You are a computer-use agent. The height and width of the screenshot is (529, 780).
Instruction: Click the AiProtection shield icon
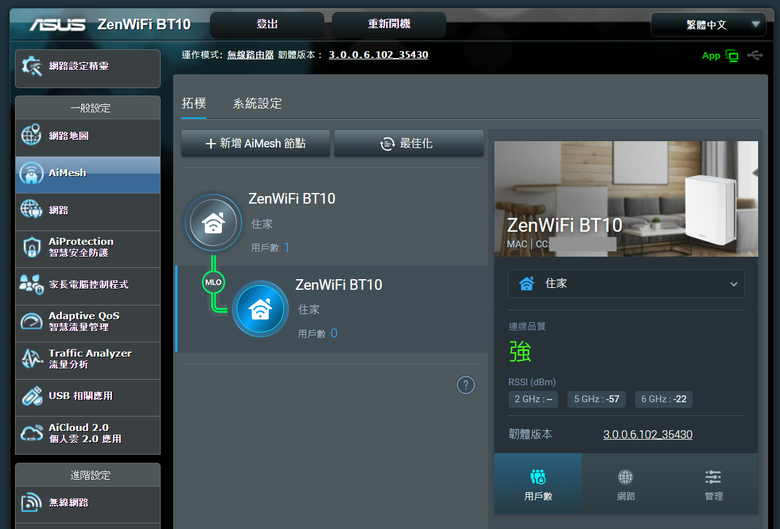click(x=32, y=247)
